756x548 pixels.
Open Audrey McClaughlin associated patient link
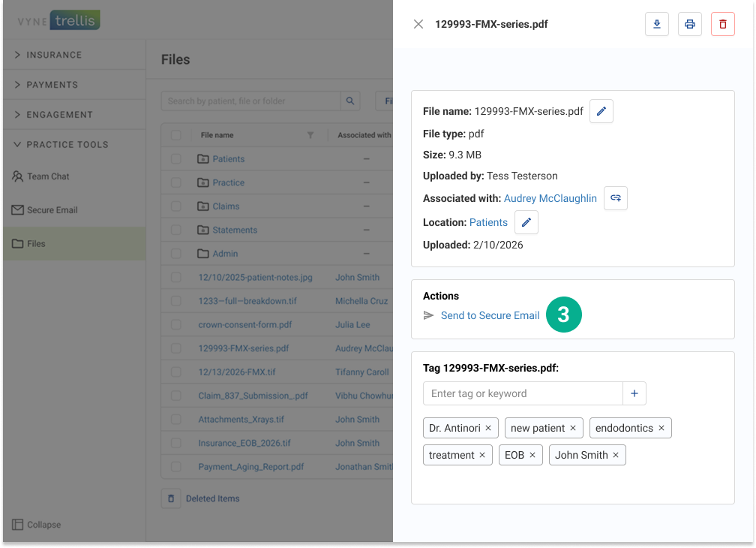pyautogui.click(x=550, y=198)
